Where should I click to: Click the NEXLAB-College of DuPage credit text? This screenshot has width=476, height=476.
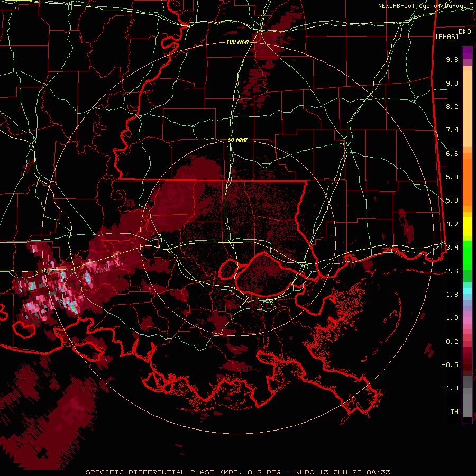[426, 6]
